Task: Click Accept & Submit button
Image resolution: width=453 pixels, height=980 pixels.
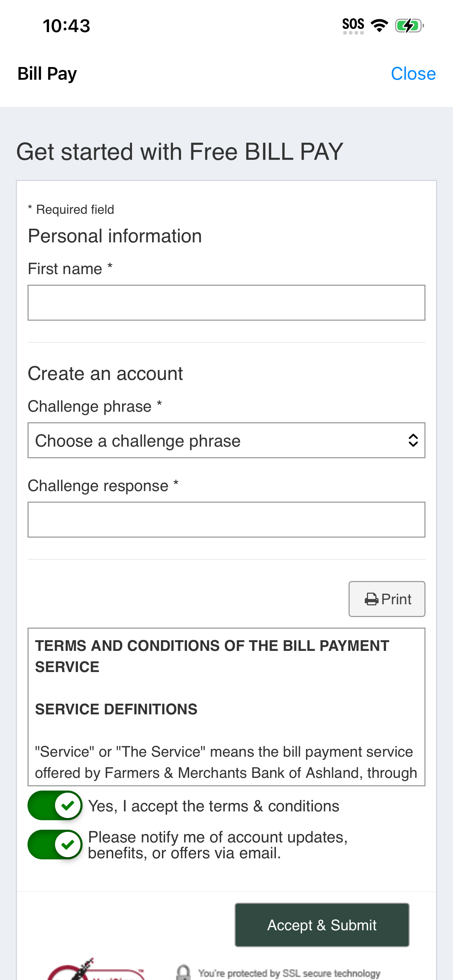Action: point(322,925)
